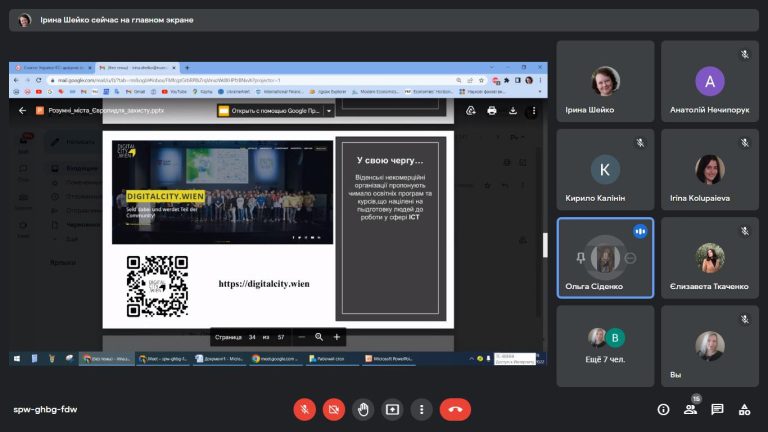Switch to the Meet taskbar window
The image size is (768, 432).
coord(163,359)
